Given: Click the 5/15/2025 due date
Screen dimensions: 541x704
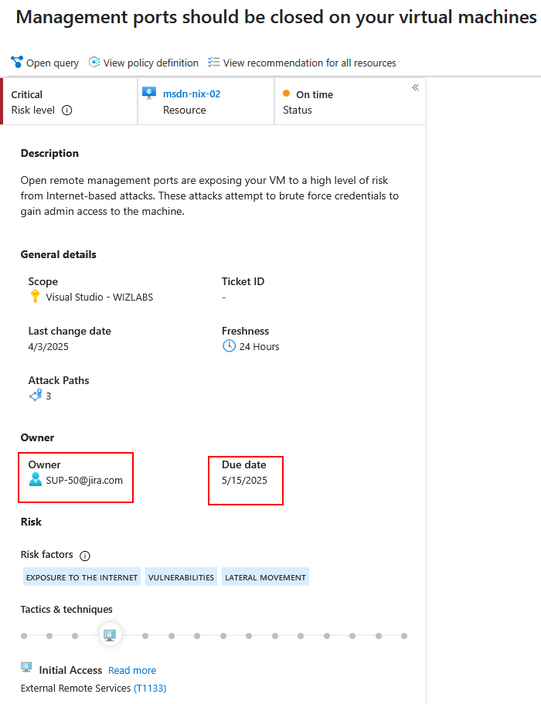Looking at the screenshot, I should click(x=244, y=480).
